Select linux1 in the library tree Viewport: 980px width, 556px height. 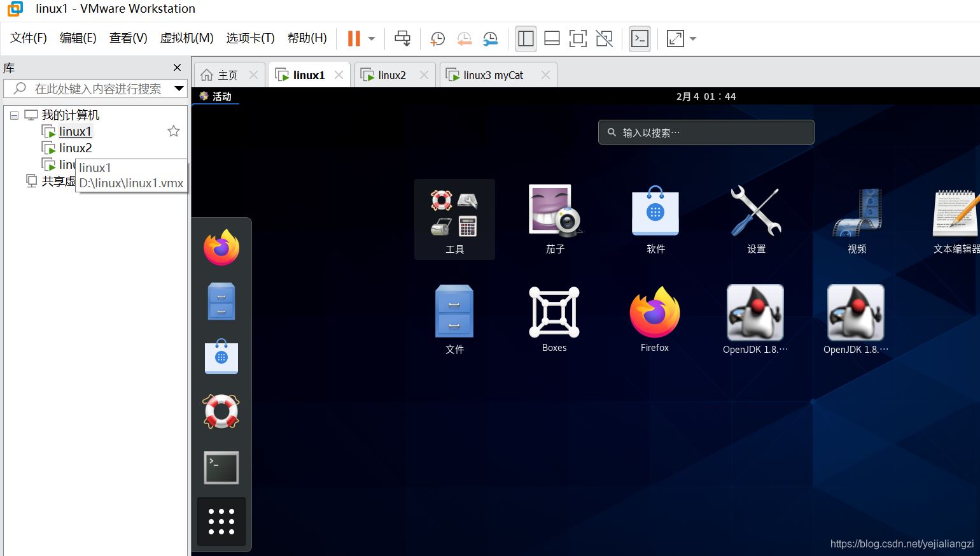point(76,132)
